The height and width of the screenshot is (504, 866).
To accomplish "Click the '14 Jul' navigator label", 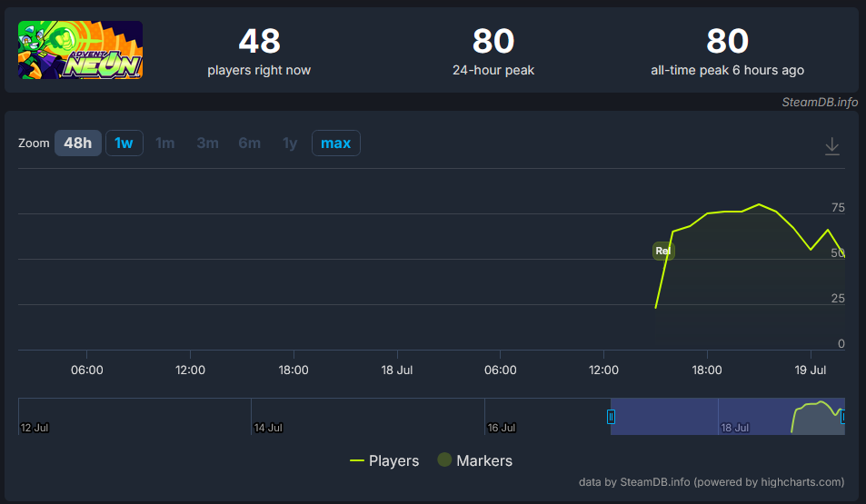I will click(x=268, y=428).
